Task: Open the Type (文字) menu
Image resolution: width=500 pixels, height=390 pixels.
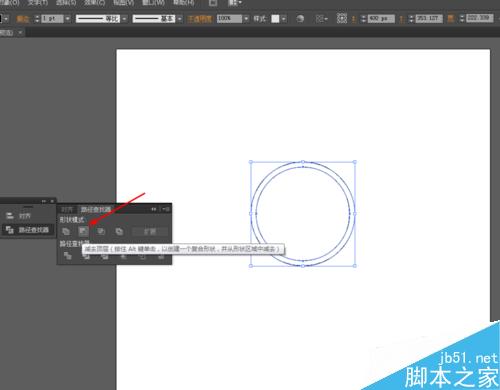Action: pyautogui.click(x=38, y=3)
